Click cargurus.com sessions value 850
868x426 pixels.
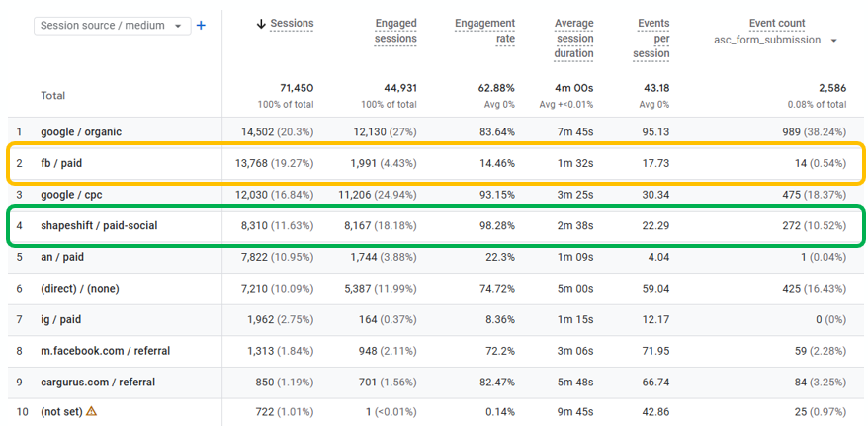click(264, 383)
